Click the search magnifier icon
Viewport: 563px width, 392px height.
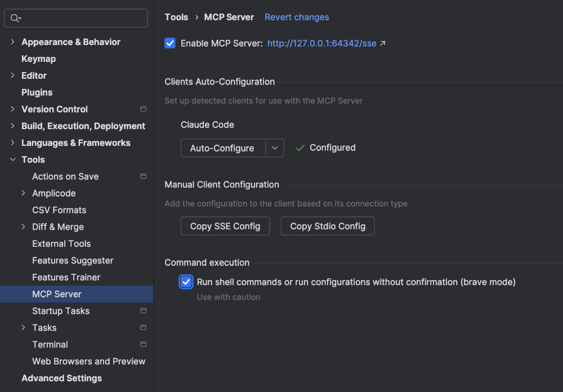pyautogui.click(x=16, y=18)
